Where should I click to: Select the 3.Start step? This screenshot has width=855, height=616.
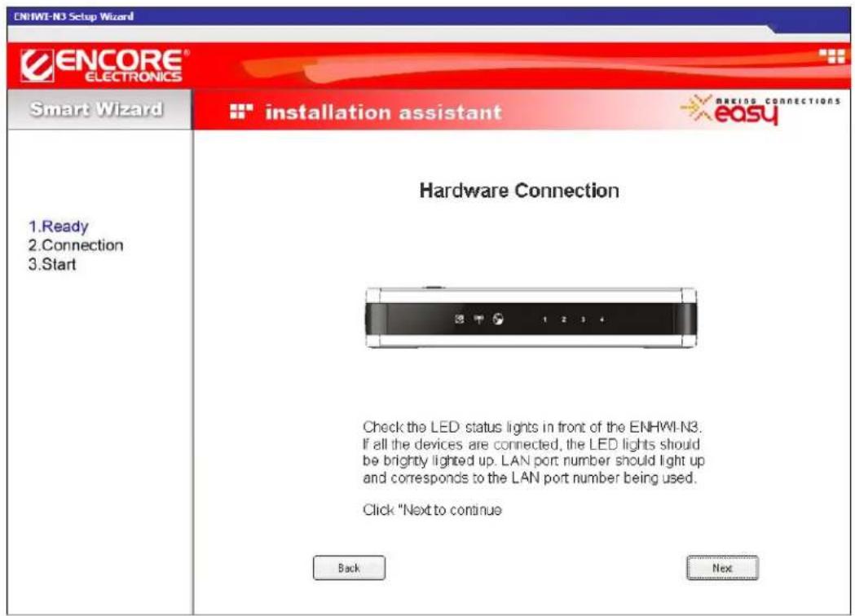pyautogui.click(x=52, y=264)
